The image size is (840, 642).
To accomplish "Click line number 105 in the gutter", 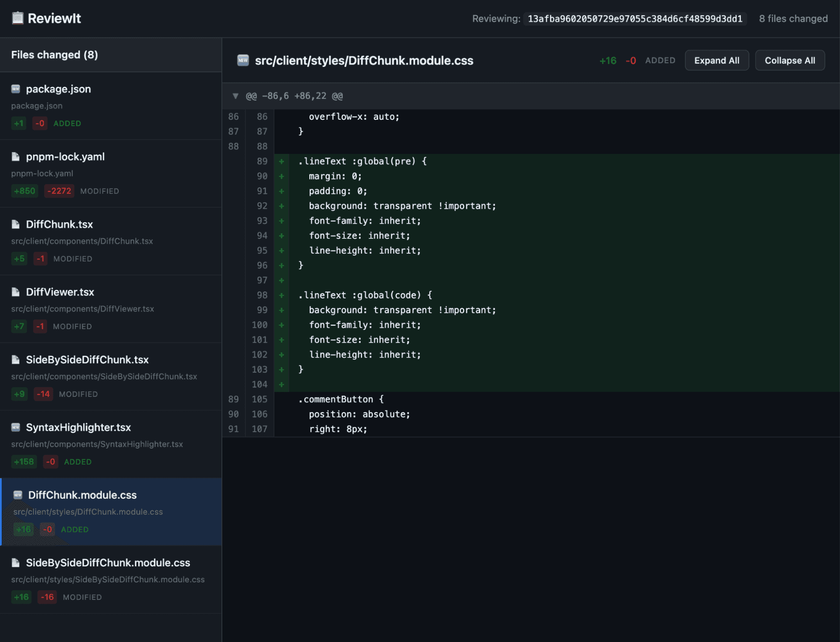I will 259,399.
